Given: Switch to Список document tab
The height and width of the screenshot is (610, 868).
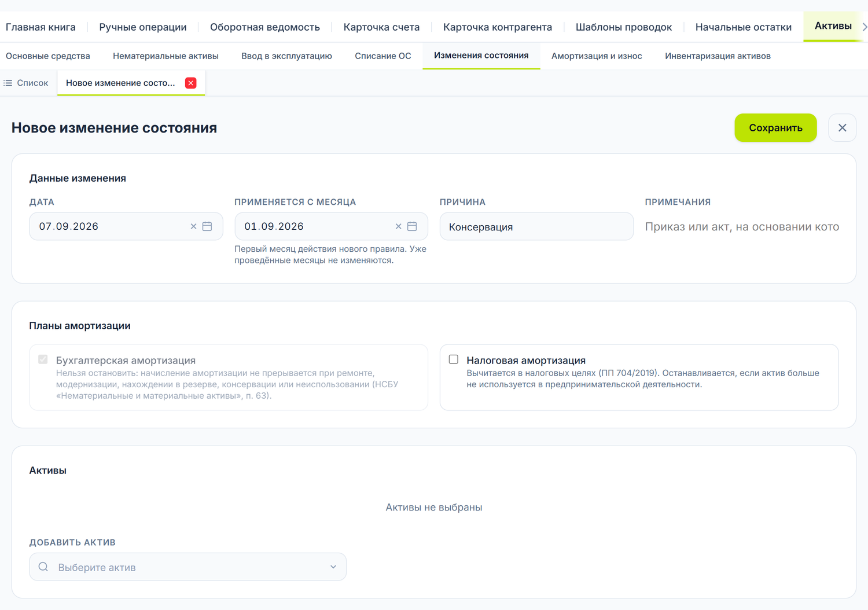Looking at the screenshot, I should (x=26, y=83).
